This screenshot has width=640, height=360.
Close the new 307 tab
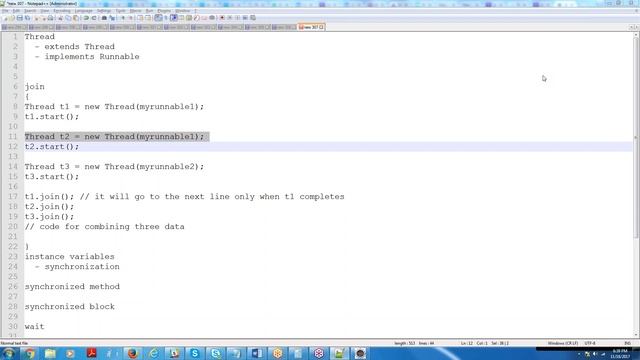322,27
